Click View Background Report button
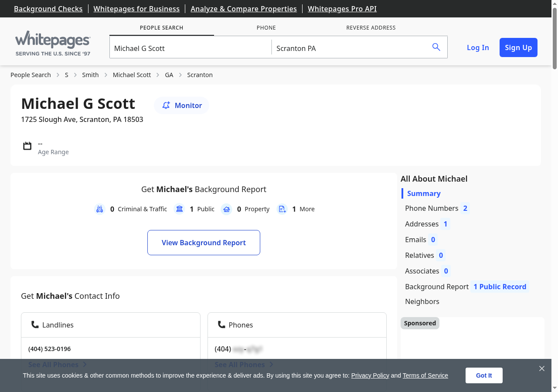This screenshot has width=558, height=392. coord(204,243)
